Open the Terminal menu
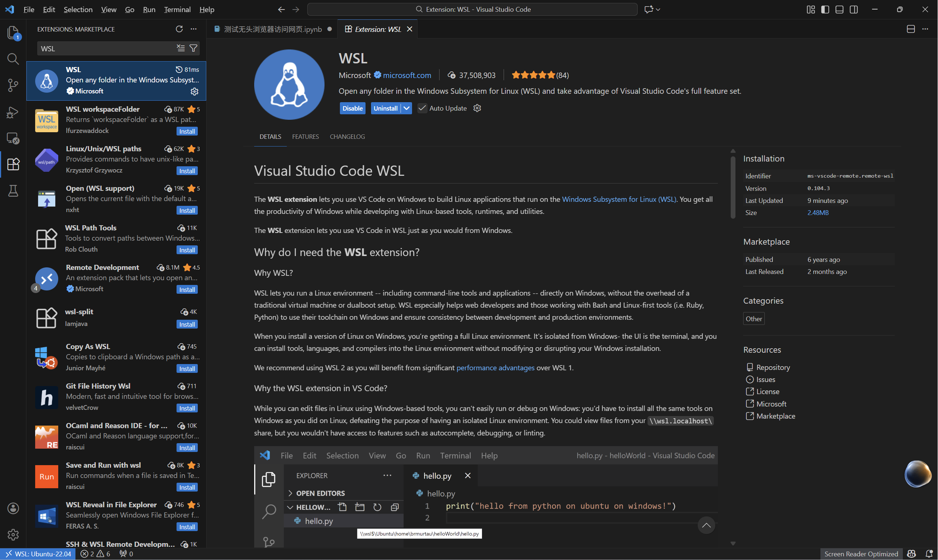This screenshot has width=938, height=560. pyautogui.click(x=177, y=10)
